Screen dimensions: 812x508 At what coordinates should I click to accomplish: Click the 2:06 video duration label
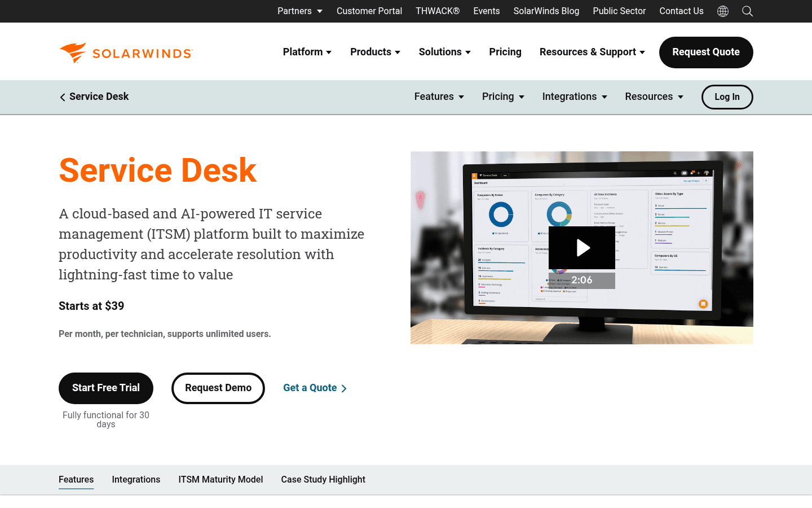pos(582,280)
